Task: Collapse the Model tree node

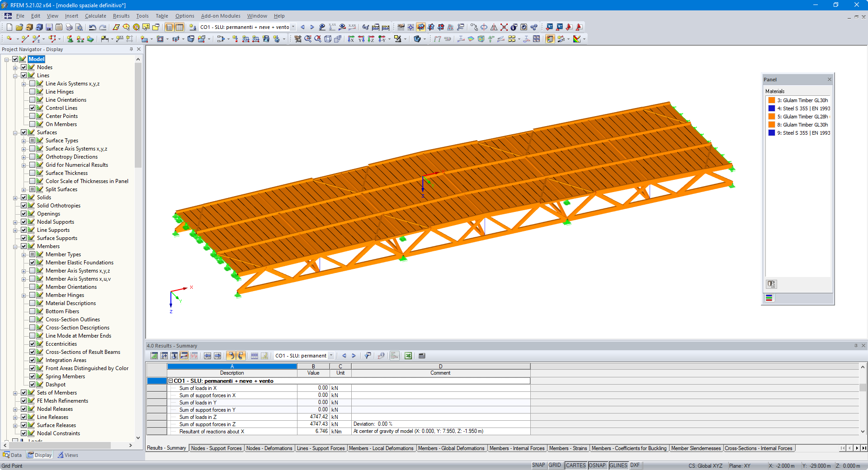Action: (7, 59)
